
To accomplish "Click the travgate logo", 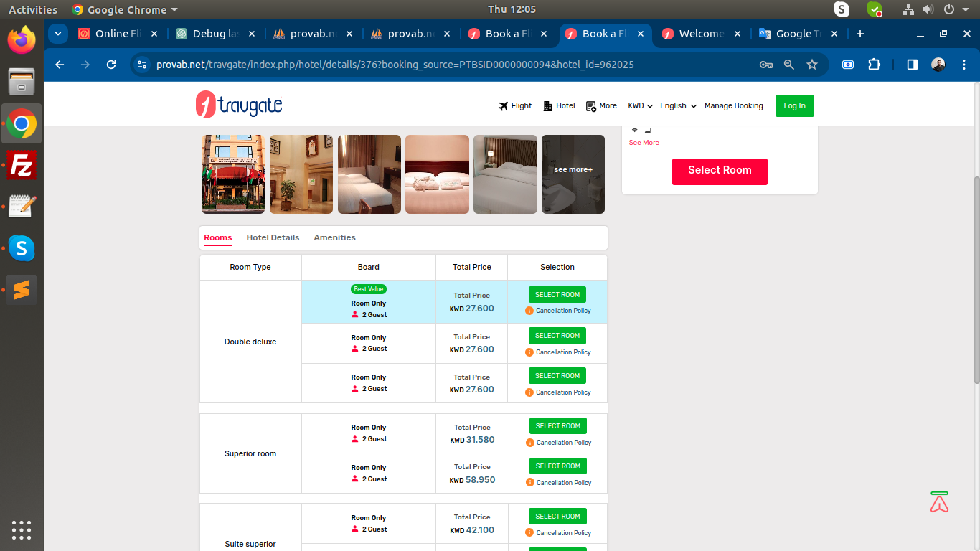I will [239, 105].
